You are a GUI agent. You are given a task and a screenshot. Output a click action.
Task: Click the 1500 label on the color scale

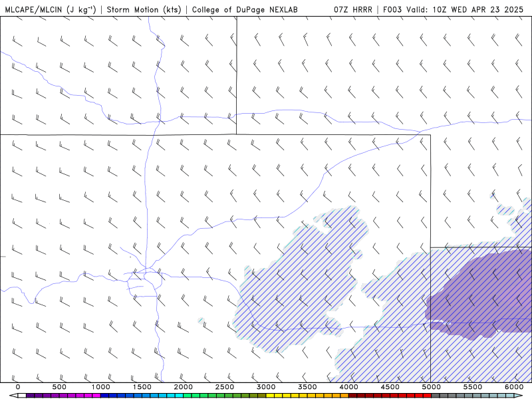[142, 387]
